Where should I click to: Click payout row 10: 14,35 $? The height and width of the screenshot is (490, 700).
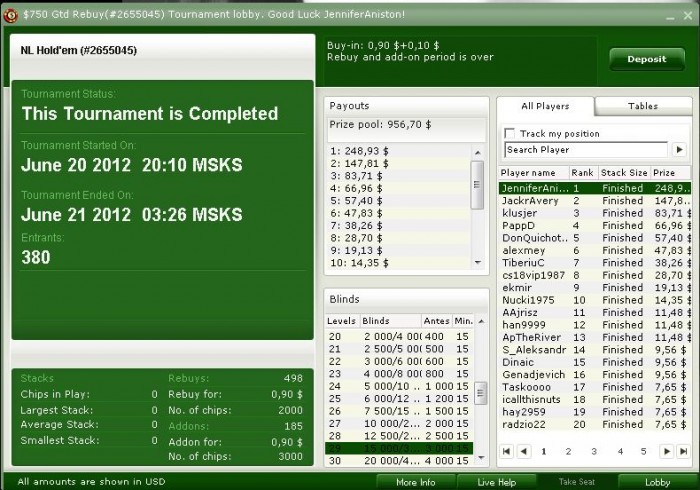click(399, 263)
